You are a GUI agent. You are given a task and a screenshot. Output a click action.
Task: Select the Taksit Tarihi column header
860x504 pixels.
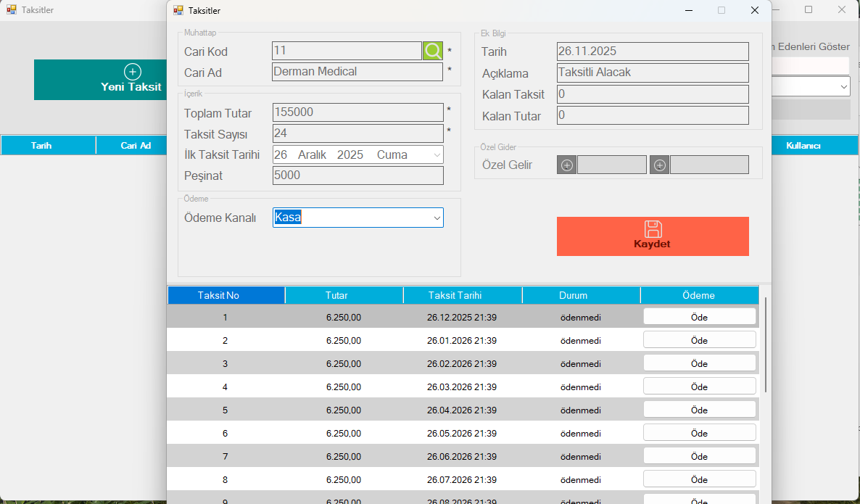click(x=462, y=295)
